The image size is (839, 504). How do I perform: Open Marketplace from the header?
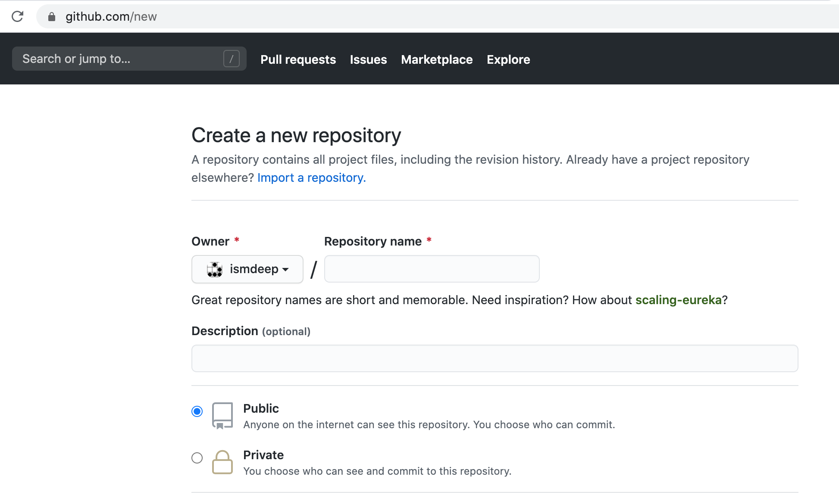[437, 59]
